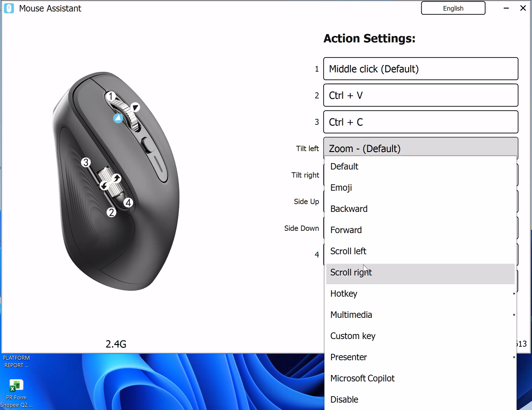Click the side wheel up arrow marker

click(116, 178)
